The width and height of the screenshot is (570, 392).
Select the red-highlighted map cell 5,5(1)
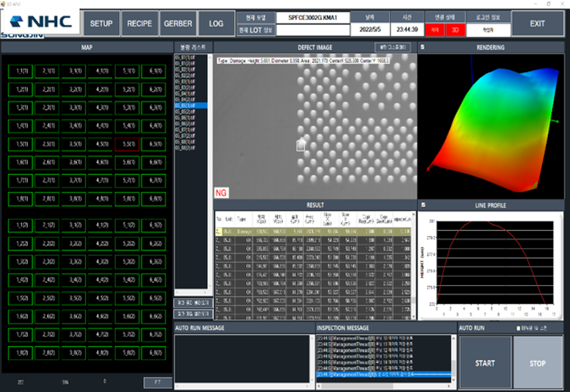tap(128, 144)
